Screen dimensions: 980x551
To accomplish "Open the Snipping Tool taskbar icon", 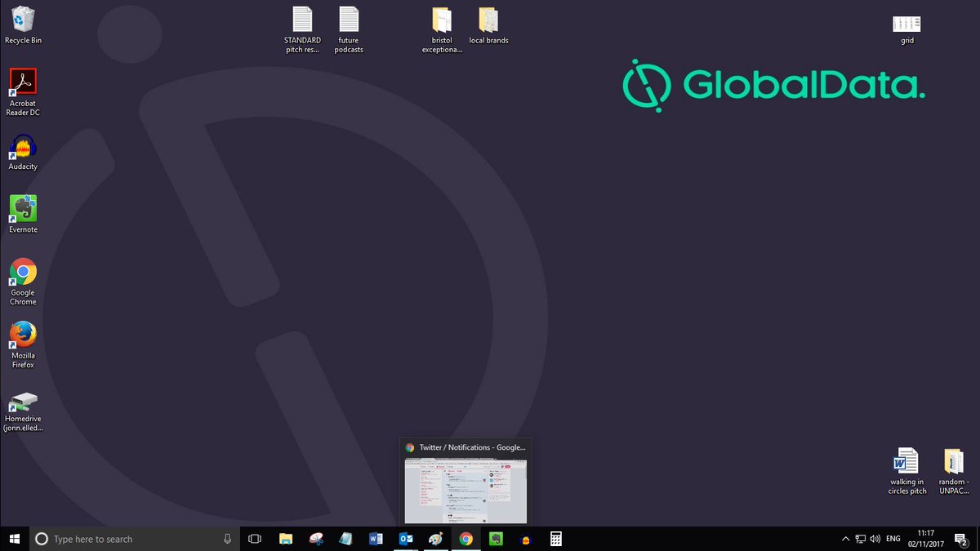I will click(x=316, y=539).
